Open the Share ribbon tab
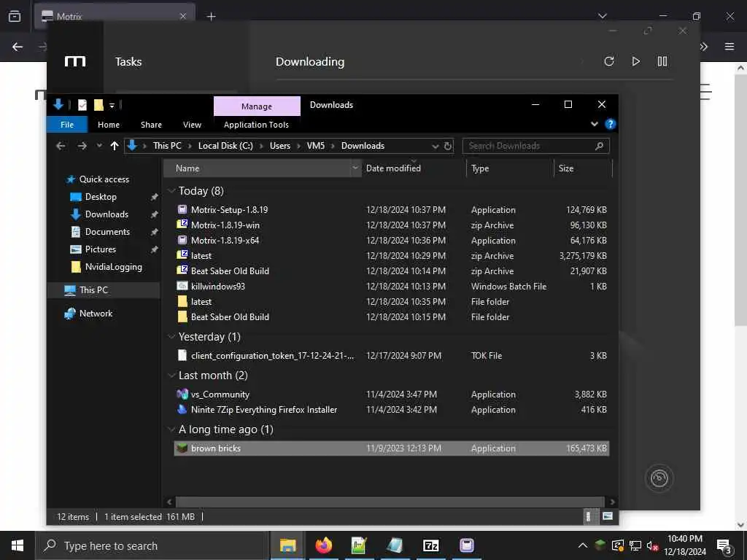The width and height of the screenshot is (747, 560). [x=151, y=125]
